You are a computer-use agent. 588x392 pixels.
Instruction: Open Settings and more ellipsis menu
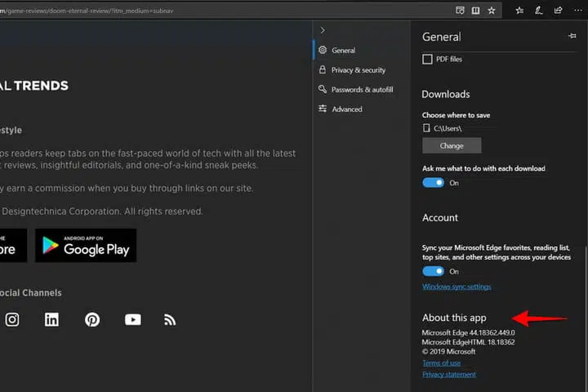click(x=578, y=11)
